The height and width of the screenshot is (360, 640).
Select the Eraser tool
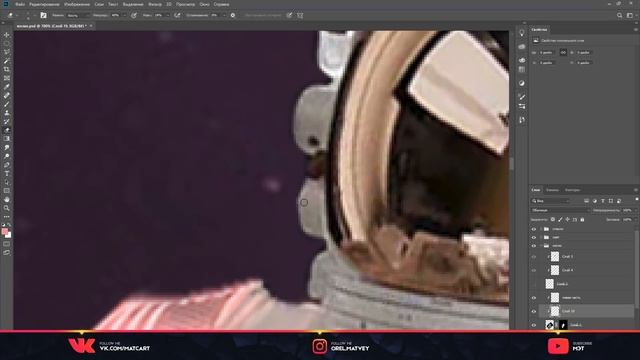pos(7,130)
